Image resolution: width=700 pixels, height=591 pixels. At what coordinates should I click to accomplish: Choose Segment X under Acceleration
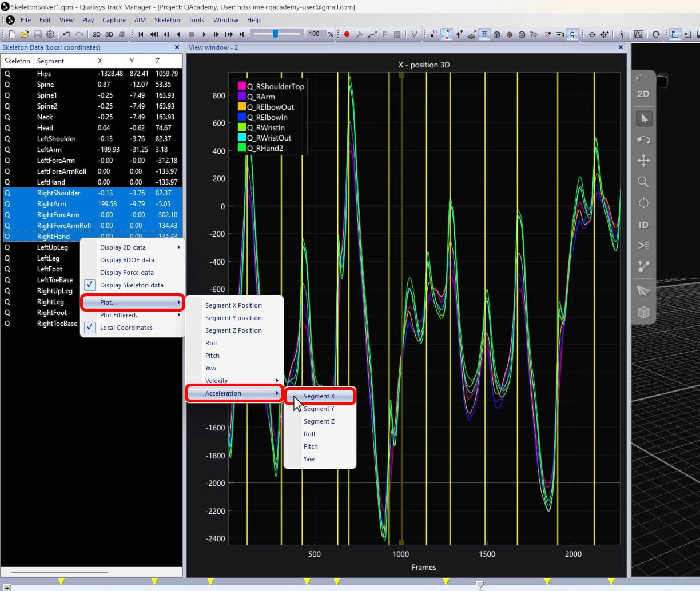pyautogui.click(x=320, y=396)
